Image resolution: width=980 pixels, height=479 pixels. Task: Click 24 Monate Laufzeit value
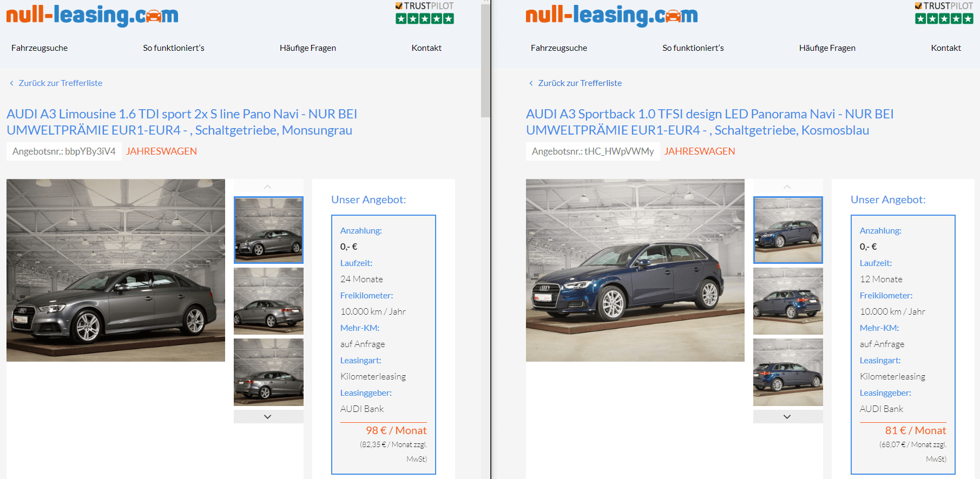coord(361,279)
